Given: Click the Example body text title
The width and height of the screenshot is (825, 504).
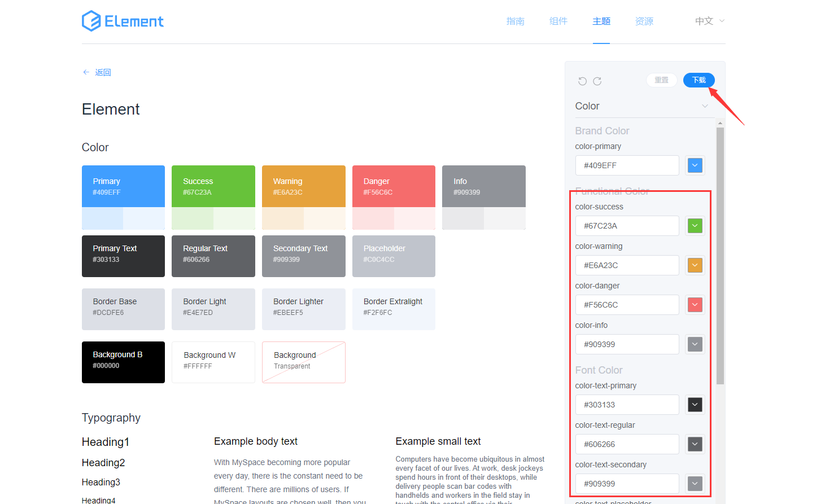Looking at the screenshot, I should point(256,441).
